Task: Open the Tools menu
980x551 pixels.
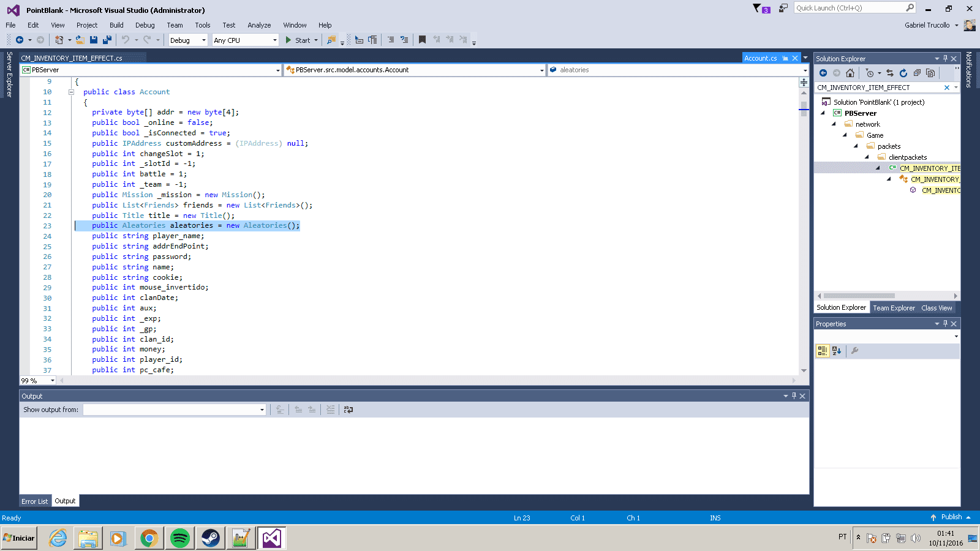Action: (x=203, y=25)
